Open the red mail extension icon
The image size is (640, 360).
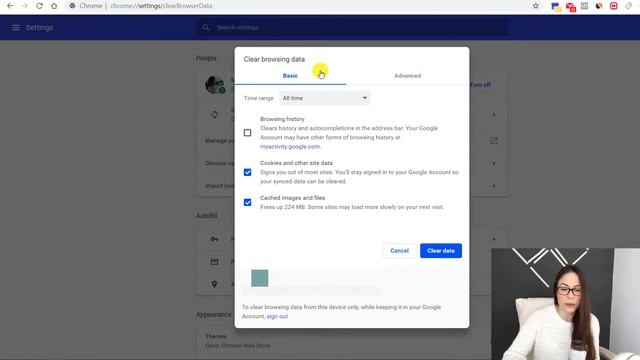[x=571, y=7]
